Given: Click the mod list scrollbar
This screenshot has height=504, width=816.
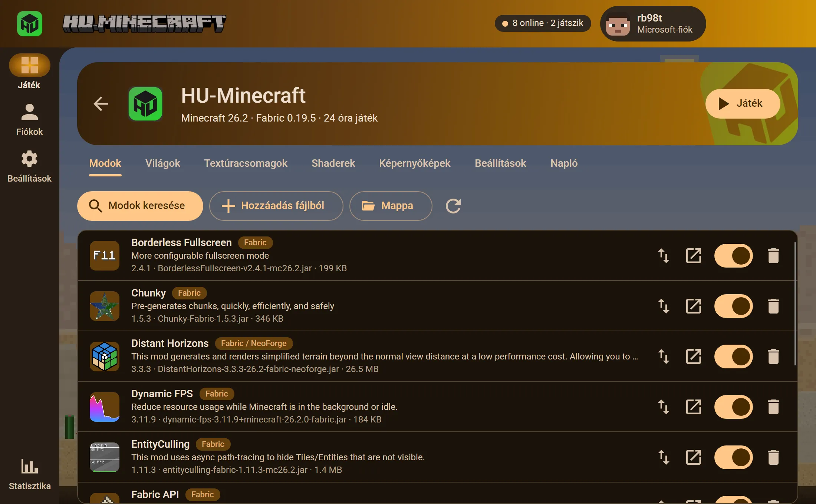Looking at the screenshot, I should 795,304.
